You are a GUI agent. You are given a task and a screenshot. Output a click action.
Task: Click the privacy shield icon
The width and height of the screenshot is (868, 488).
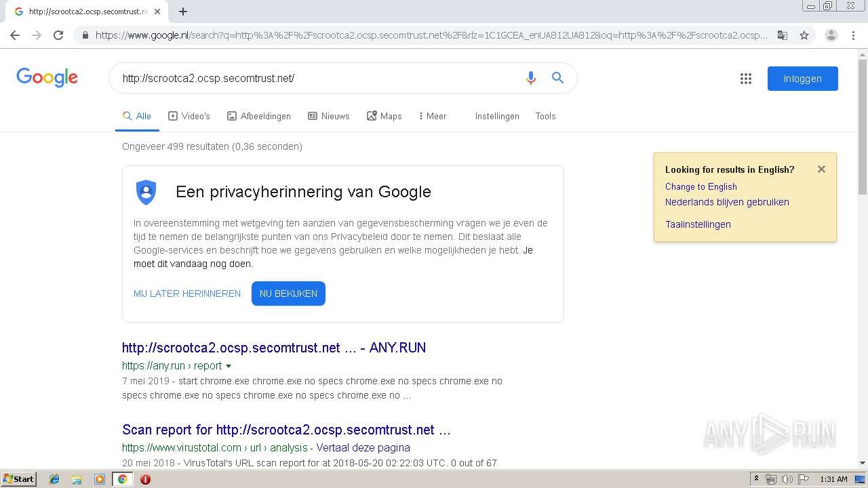pyautogui.click(x=146, y=192)
